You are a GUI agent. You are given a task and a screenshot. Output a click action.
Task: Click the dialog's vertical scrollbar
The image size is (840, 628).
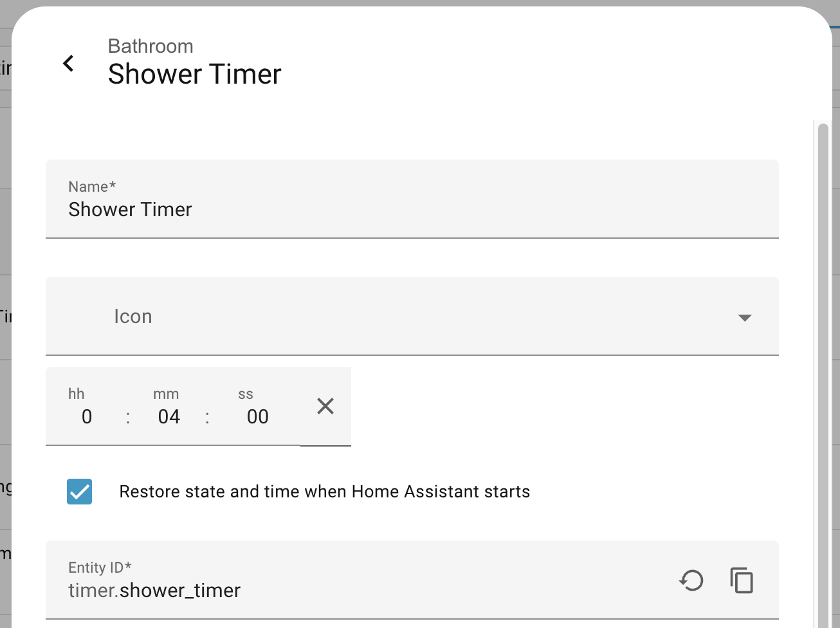point(823,373)
